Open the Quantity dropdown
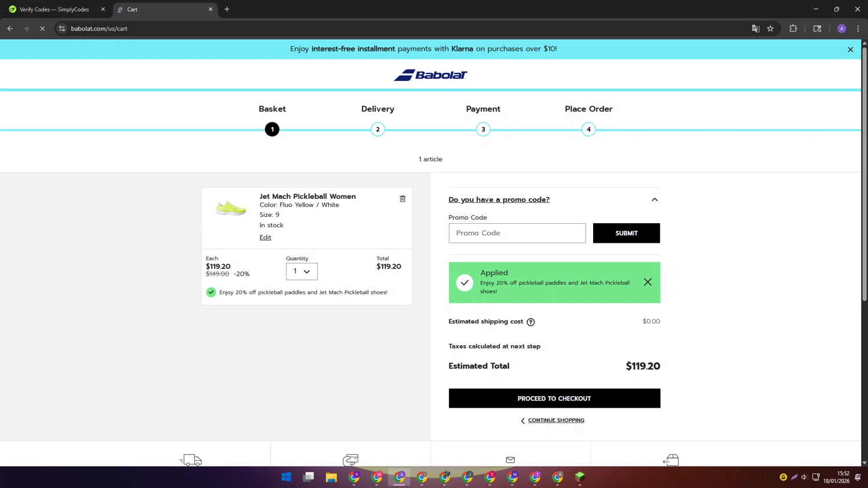 tap(301, 271)
